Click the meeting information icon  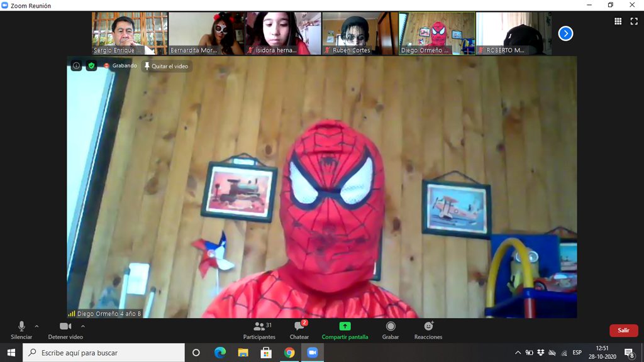76,66
